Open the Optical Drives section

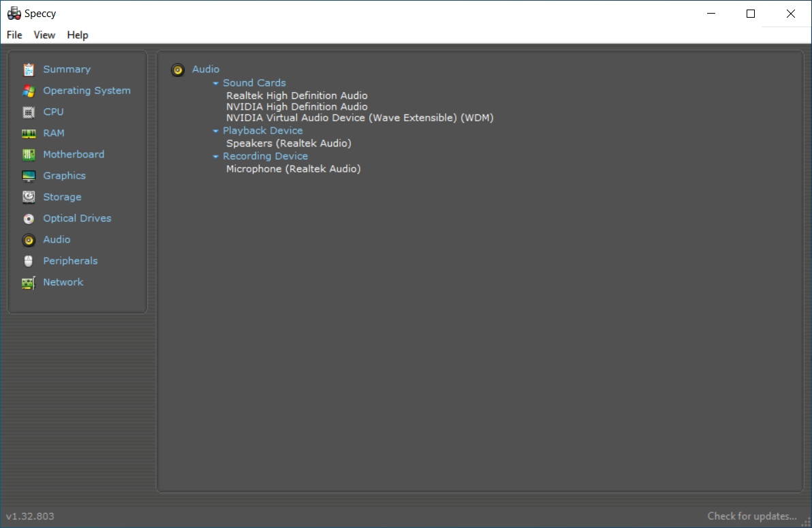[77, 218]
